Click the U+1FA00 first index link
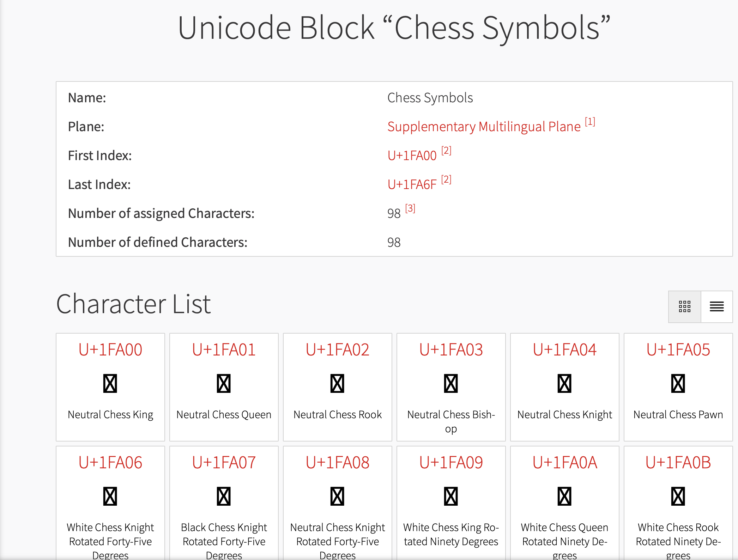Image resolution: width=738 pixels, height=560 pixels. click(412, 156)
